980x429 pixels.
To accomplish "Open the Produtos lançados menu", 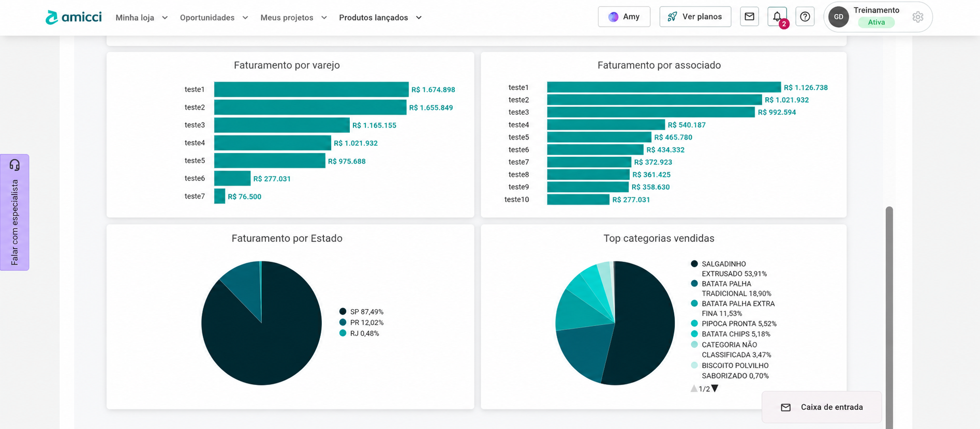I will point(381,18).
